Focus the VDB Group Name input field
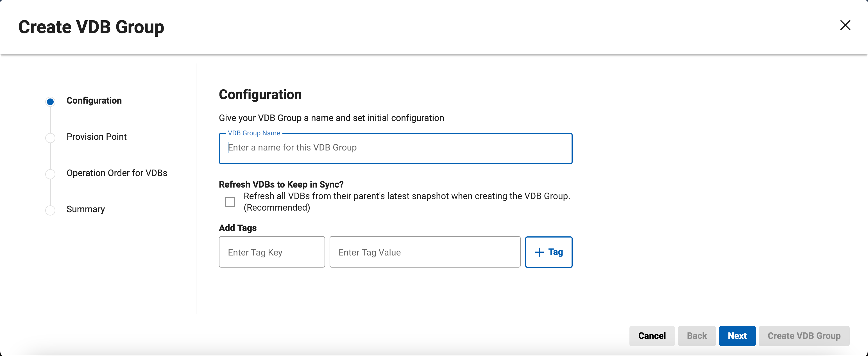868x356 pixels. click(395, 148)
